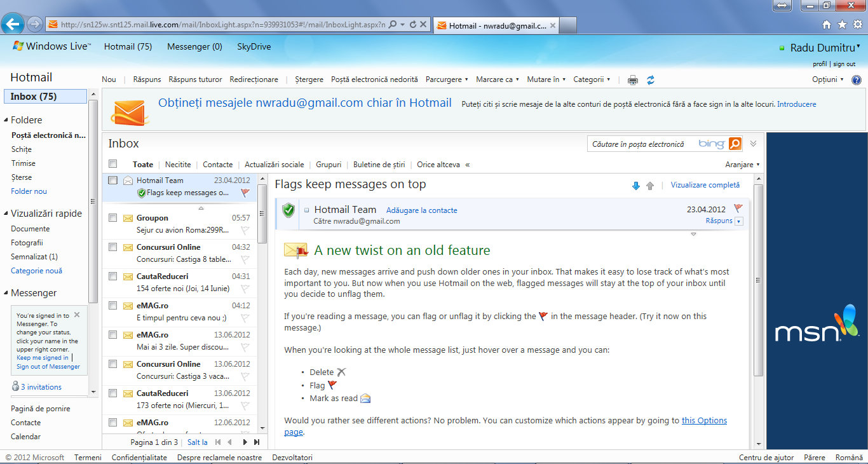Click the next page arrow in pagination
The height and width of the screenshot is (464, 868).
tap(245, 442)
